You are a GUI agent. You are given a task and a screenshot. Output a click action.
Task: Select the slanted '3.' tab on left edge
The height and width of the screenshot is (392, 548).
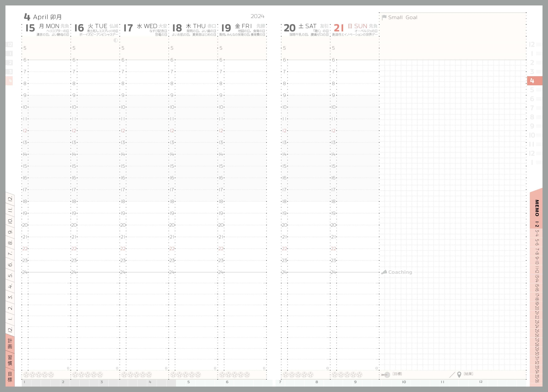10,297
